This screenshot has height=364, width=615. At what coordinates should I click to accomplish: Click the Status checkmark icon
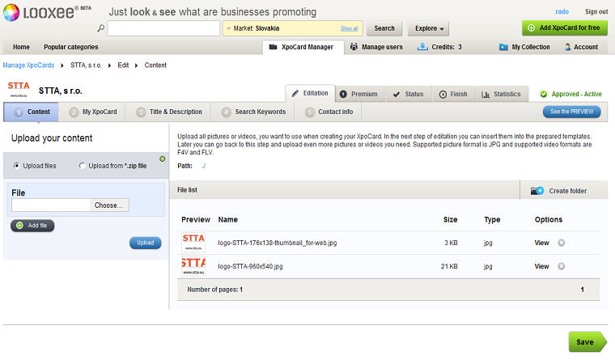pos(397,94)
